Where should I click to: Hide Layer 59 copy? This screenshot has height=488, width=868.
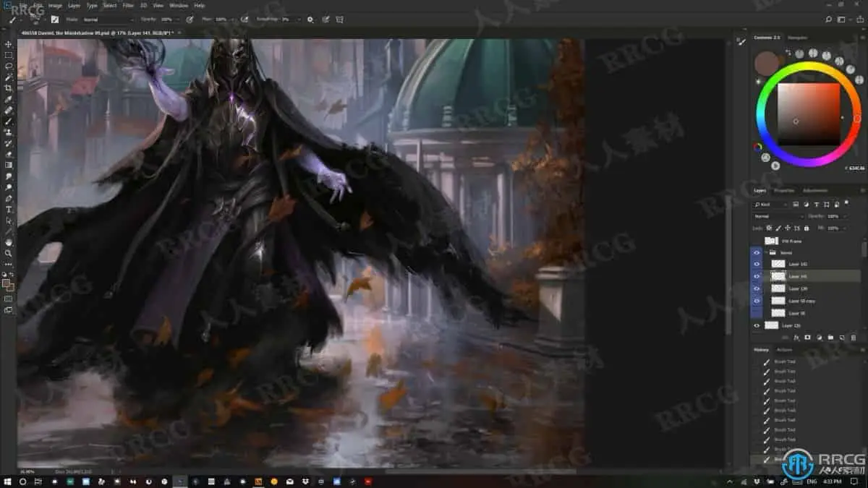pyautogui.click(x=757, y=301)
